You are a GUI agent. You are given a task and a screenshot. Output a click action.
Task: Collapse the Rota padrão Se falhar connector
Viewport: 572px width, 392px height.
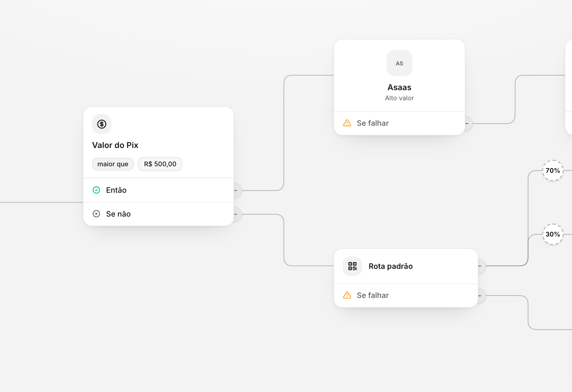[481, 296]
